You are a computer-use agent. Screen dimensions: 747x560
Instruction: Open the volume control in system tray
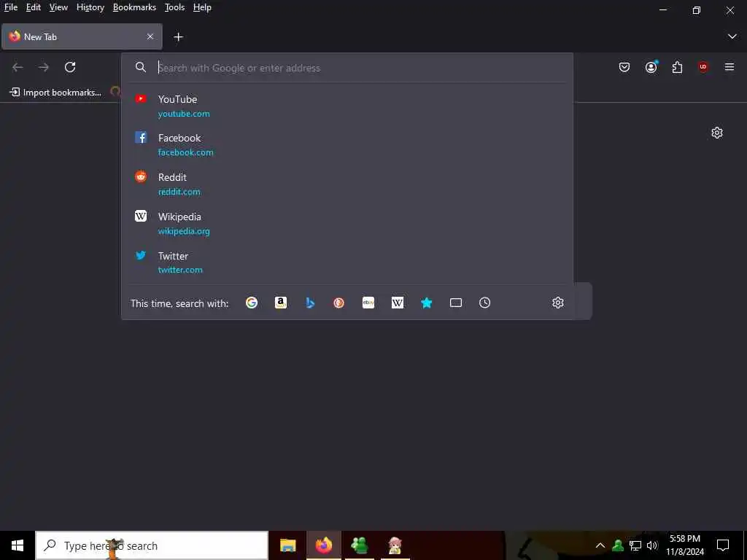(652, 545)
